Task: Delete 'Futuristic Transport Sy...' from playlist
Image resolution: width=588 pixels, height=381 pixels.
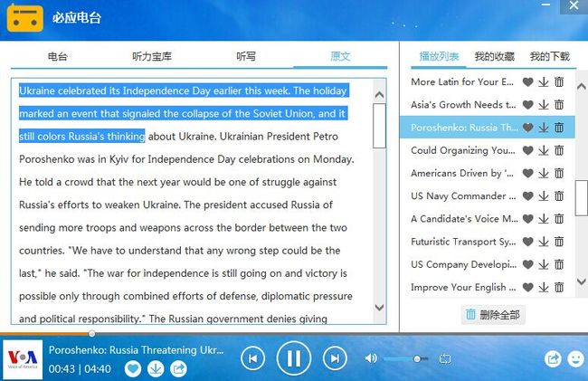Action: pyautogui.click(x=559, y=242)
